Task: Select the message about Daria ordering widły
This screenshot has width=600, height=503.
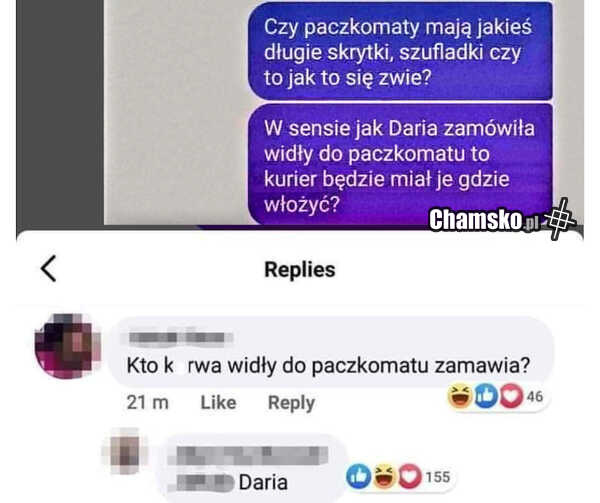Action: [400, 164]
